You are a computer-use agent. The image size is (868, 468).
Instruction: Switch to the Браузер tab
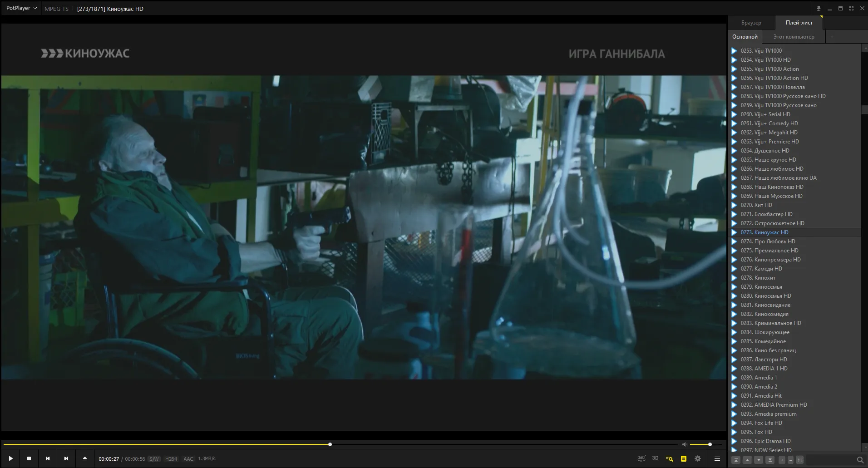click(751, 23)
